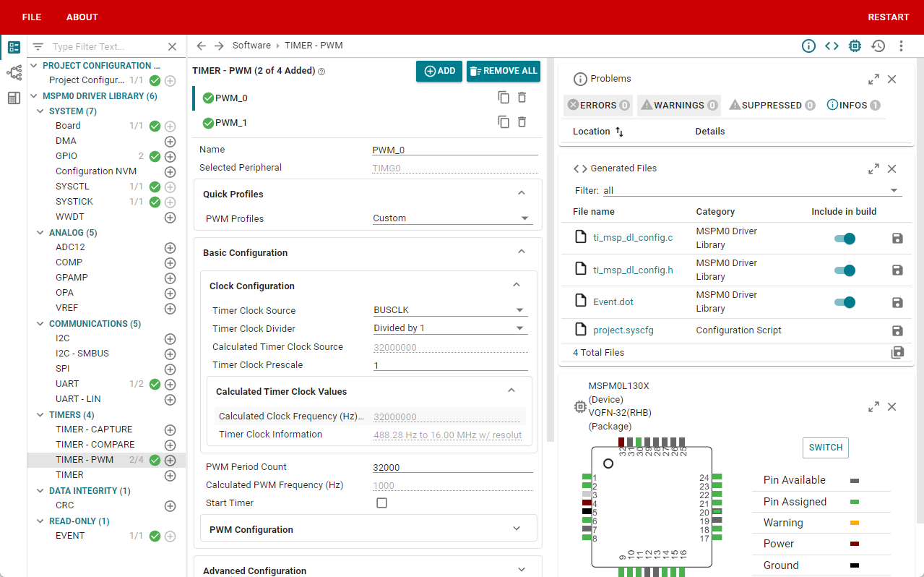Screen dimensions: 924x577
Task: Click the device chip icon in top toolbar
Action: (855, 46)
